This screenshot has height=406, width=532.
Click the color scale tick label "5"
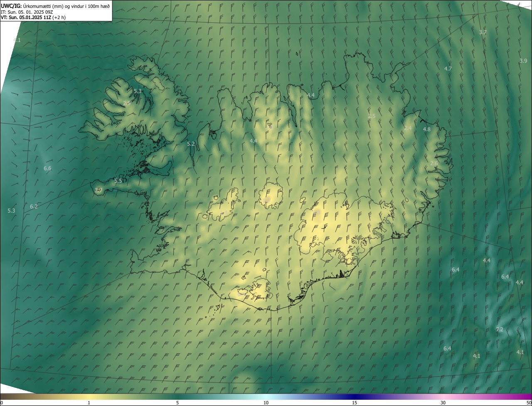[x=177, y=403]
